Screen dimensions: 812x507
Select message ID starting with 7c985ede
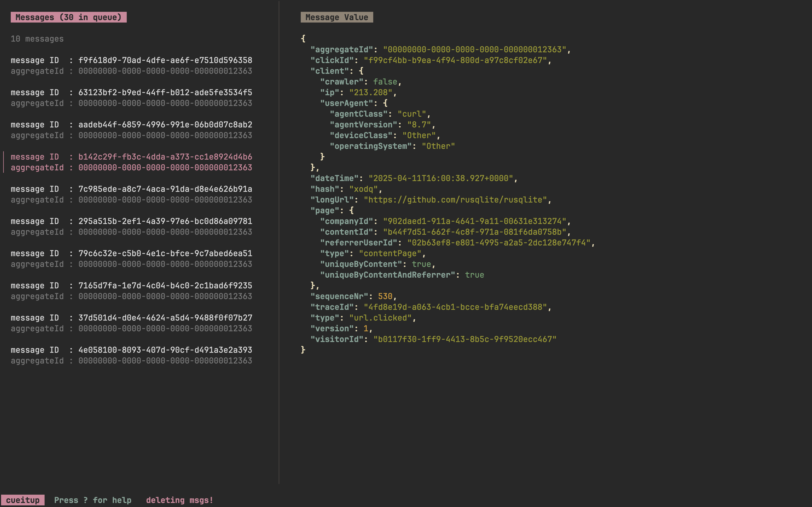pos(165,189)
